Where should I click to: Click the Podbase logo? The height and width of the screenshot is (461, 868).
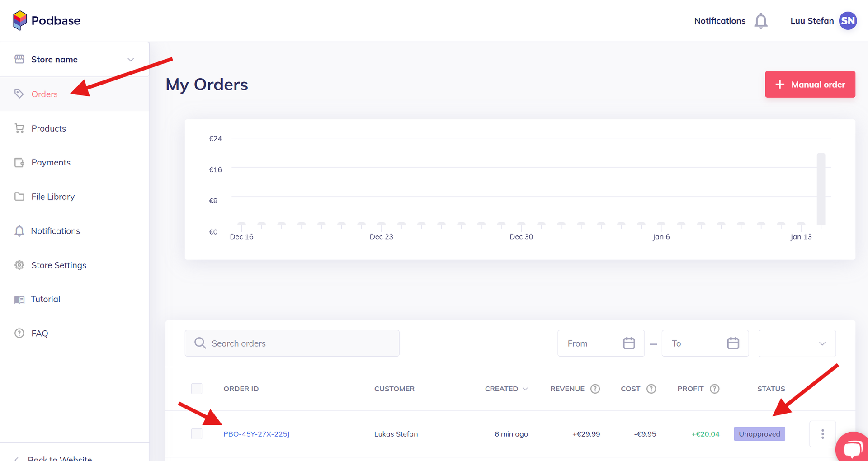click(x=47, y=21)
